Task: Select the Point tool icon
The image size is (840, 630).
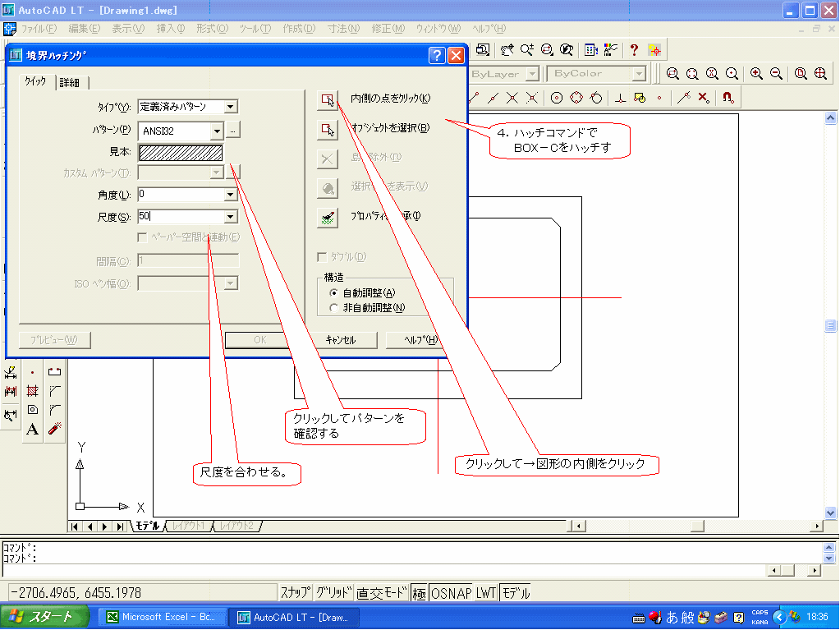Action: [x=32, y=372]
